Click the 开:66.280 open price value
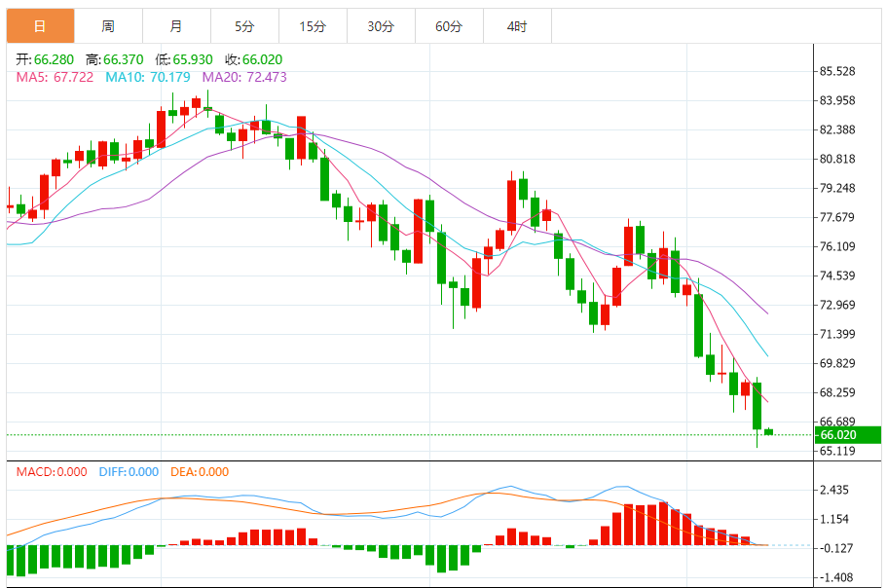Viewport: 887px width, 588px height. [x=45, y=59]
